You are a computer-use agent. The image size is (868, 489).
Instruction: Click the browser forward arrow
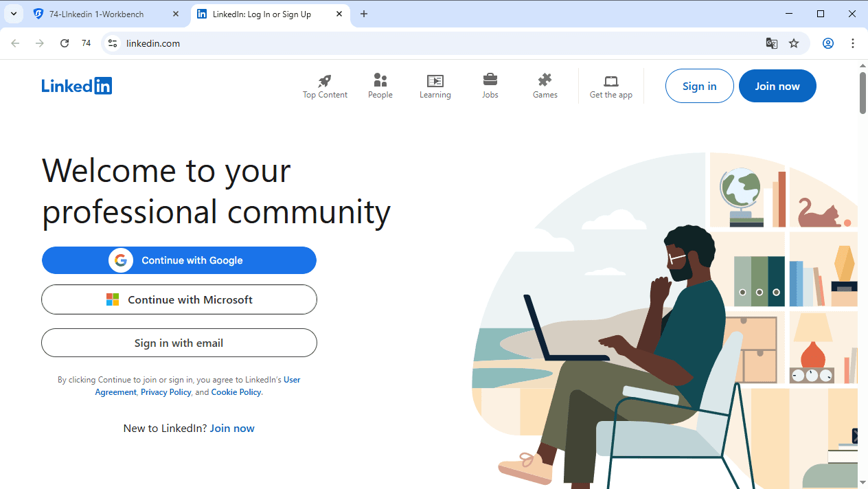(x=40, y=43)
